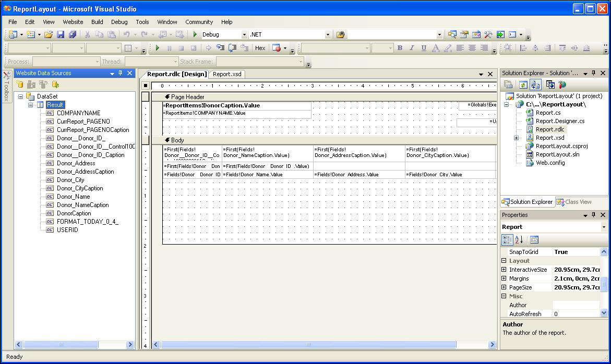The width and height of the screenshot is (611, 364).
Task: Open the Community menu
Action: [199, 22]
